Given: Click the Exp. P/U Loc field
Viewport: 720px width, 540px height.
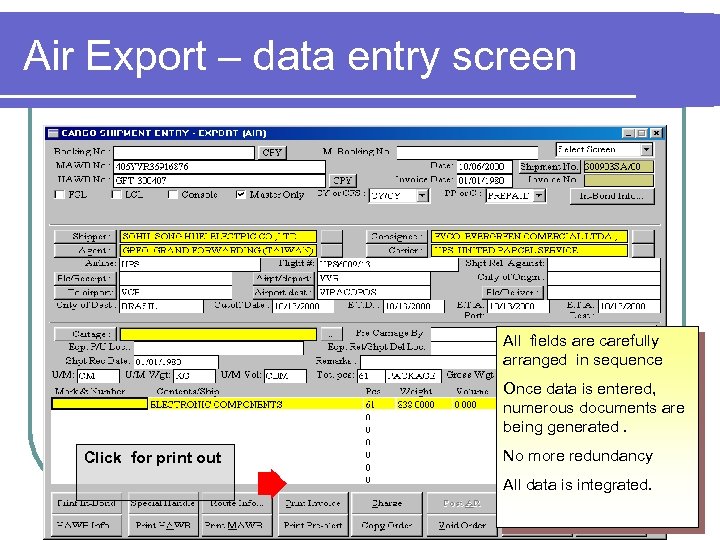Looking at the screenshot, I should (x=219, y=348).
